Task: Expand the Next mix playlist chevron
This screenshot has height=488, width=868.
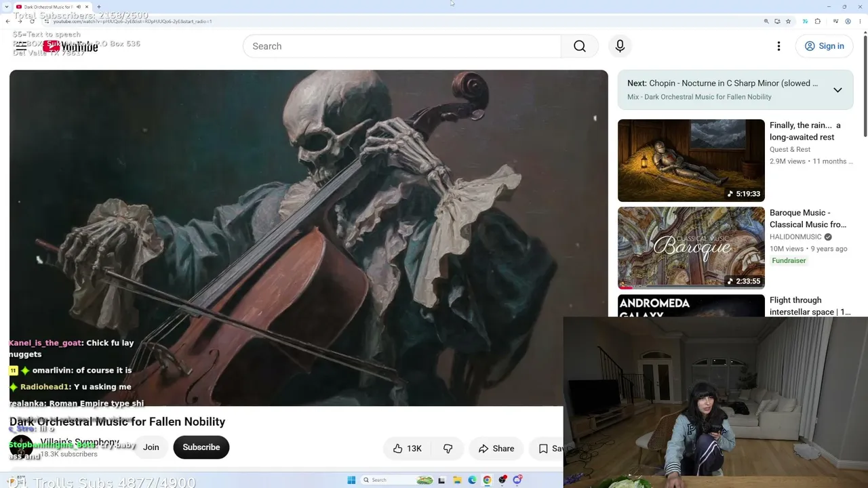Action: coord(837,89)
